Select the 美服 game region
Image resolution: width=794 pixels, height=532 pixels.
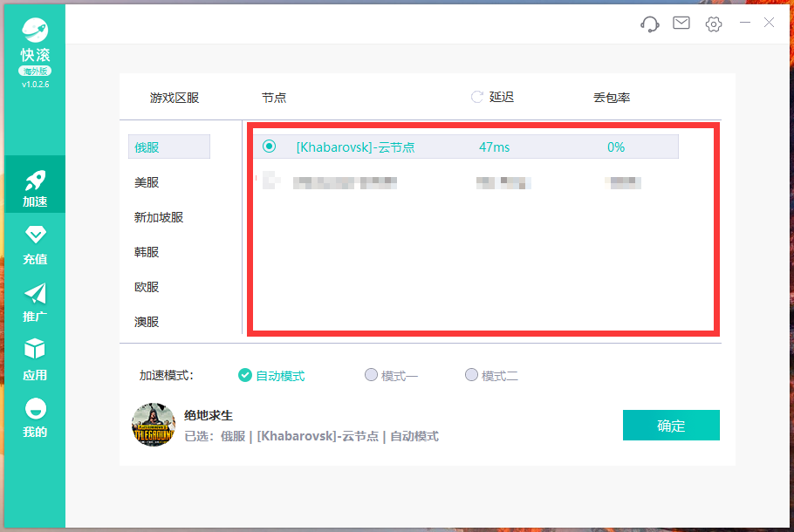pos(147,182)
